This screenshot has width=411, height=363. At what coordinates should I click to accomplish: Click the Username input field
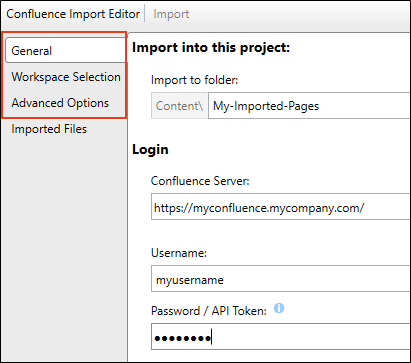(281, 279)
